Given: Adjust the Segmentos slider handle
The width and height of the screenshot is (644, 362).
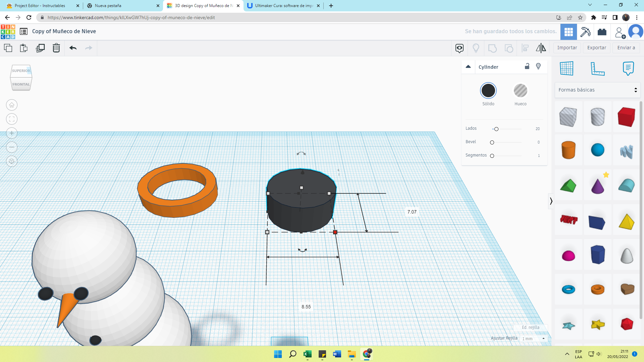Looking at the screenshot, I should click(492, 156).
